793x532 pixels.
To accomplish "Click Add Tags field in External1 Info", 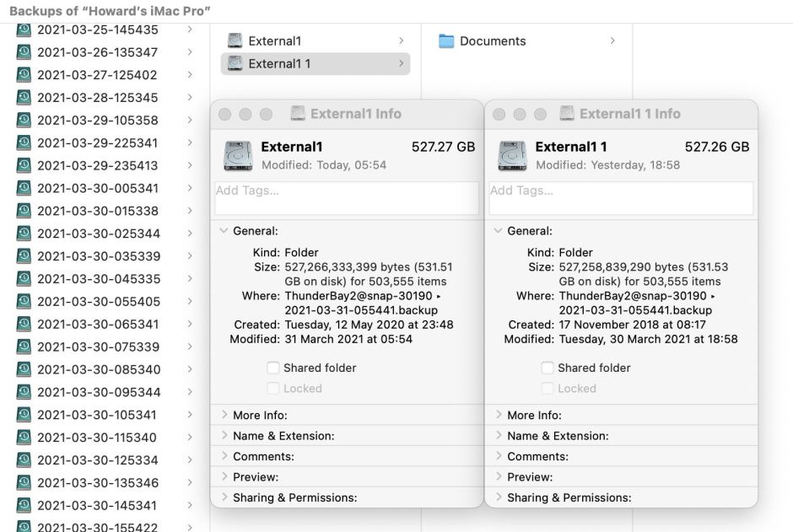I will click(346, 198).
